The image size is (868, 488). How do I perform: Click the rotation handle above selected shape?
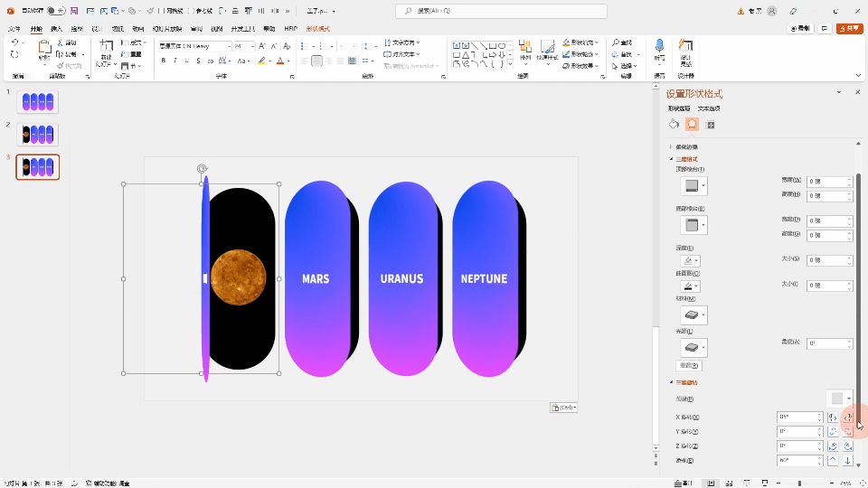coord(202,168)
